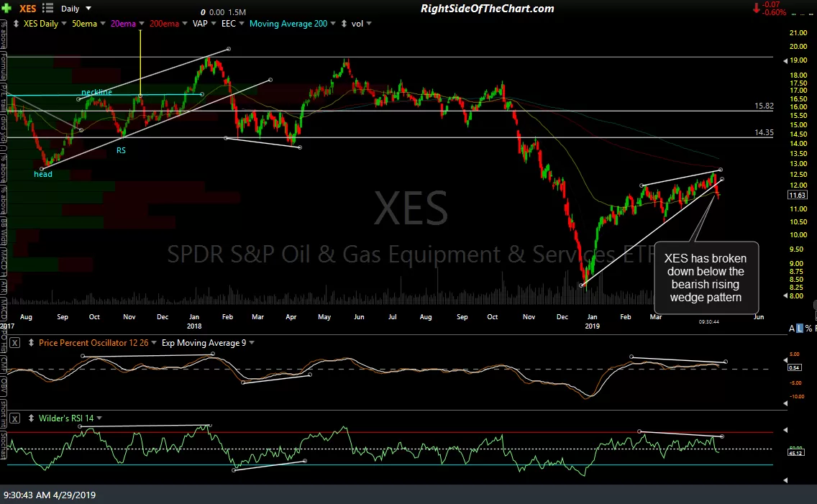Screen dimensions: 817x504
Task: Click the RSI value tag 45.12
Action: pyautogui.click(x=795, y=452)
